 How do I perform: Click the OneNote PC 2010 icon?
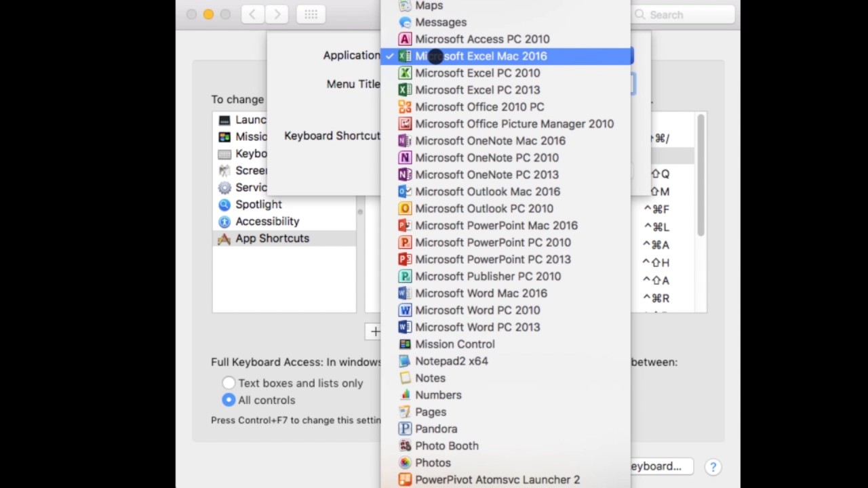[405, 158]
